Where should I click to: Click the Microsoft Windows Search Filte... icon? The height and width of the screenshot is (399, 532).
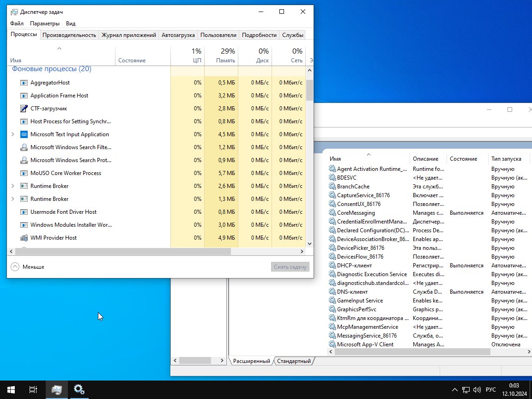click(x=24, y=147)
